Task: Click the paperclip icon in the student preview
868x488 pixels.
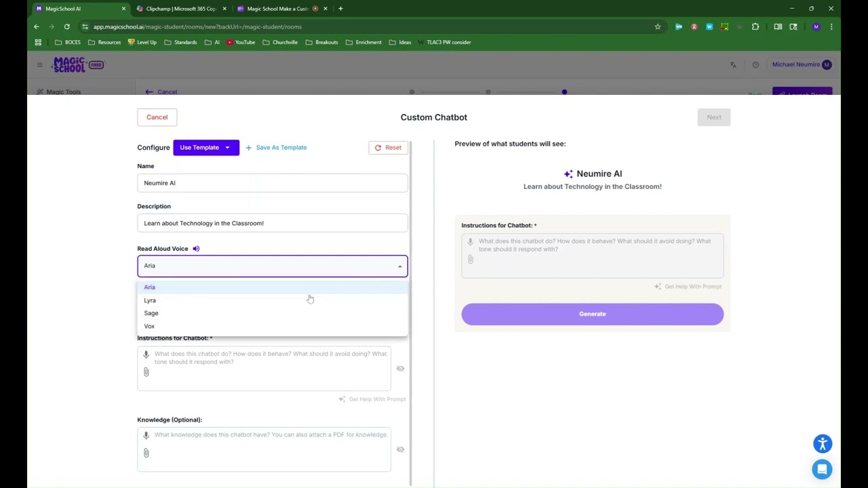Action: pyautogui.click(x=470, y=259)
